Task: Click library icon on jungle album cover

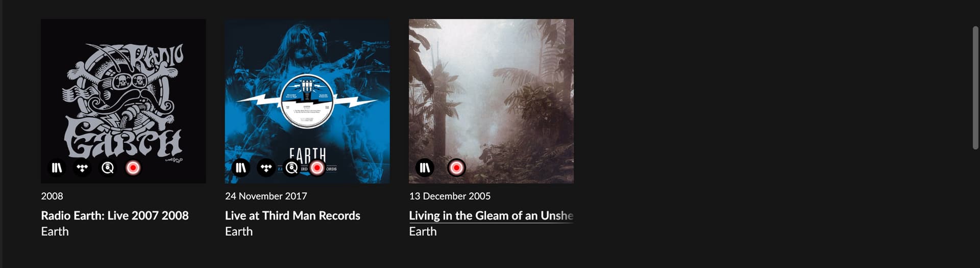Action: pyautogui.click(x=425, y=168)
